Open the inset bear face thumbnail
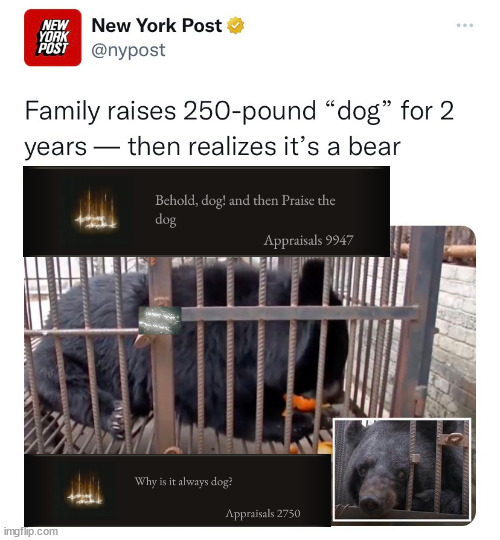This screenshot has height=540, width=500. (x=402, y=469)
